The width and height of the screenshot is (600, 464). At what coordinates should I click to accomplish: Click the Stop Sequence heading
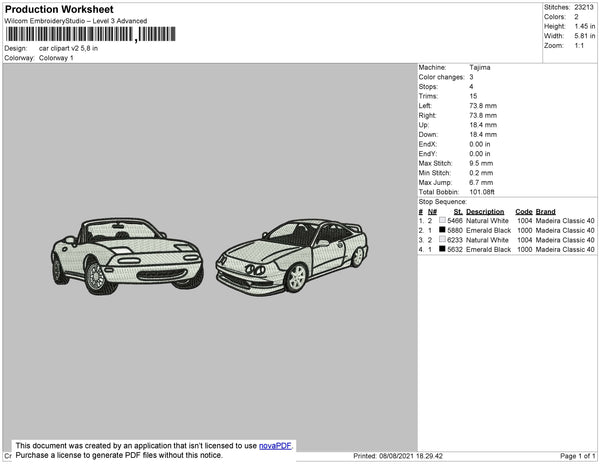coord(443,201)
